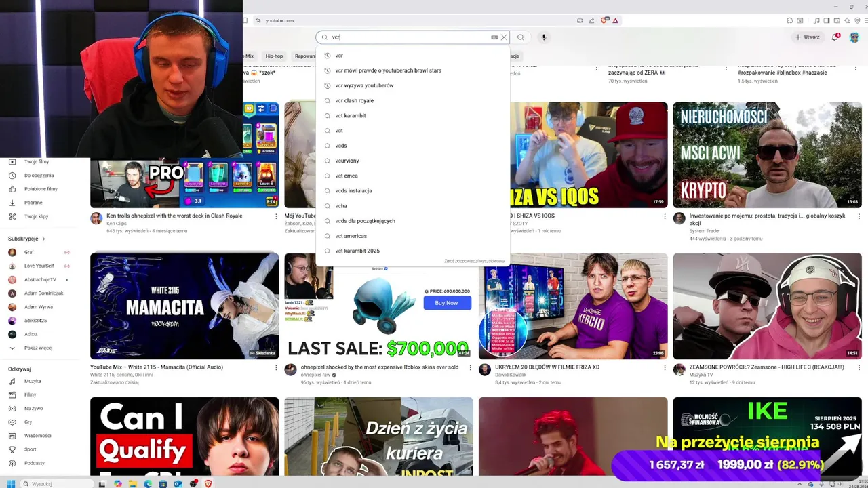Open Filmy in Odkrywaj section
This screenshot has height=488, width=868.
tap(30, 394)
